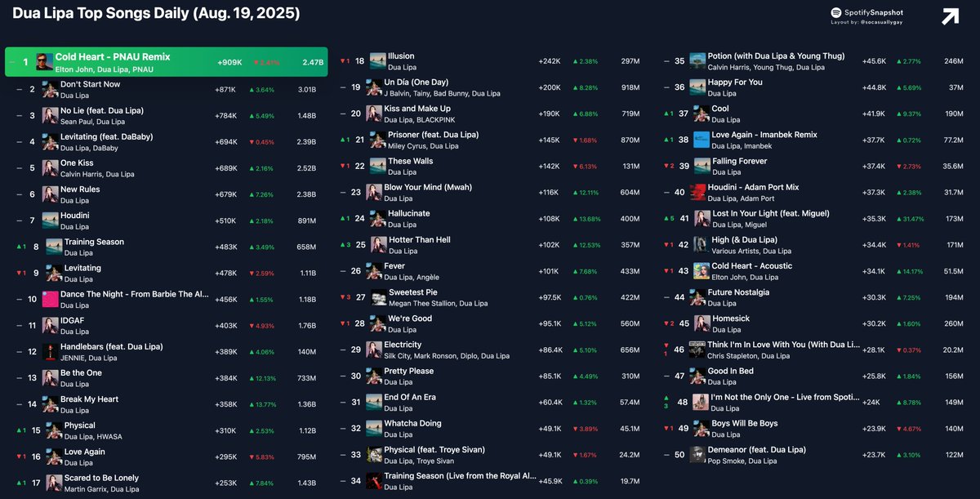Select song title Future Nostalgia
Image resolution: width=980 pixels, height=499 pixels.
tap(738, 292)
